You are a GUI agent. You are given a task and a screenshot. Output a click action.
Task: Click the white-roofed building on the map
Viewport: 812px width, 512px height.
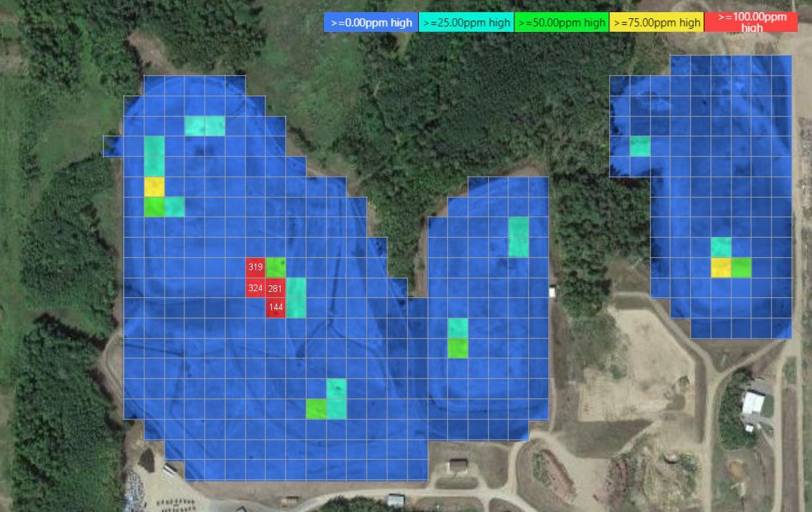[x=753, y=404]
